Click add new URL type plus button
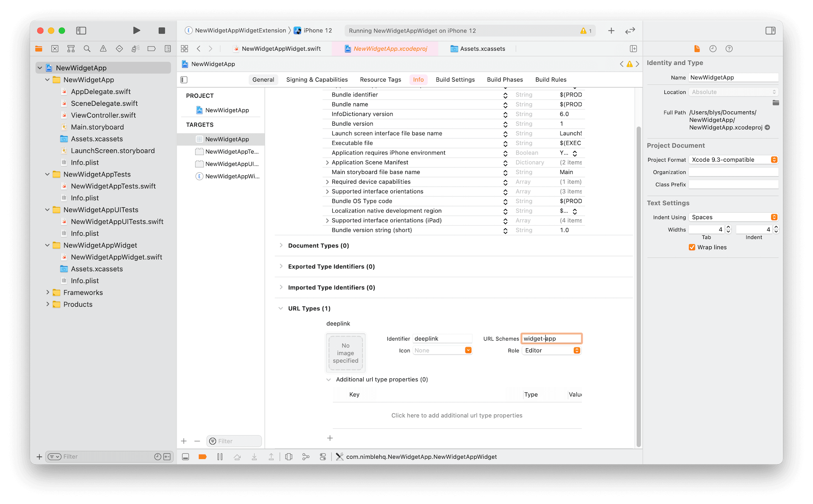Screen dimensions: 813x504 tap(330, 438)
